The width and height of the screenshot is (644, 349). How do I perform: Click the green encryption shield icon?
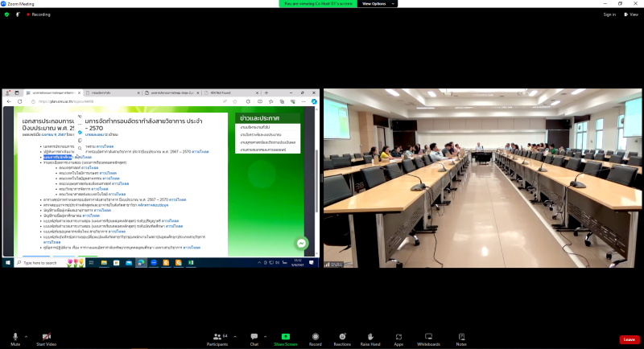7,14
